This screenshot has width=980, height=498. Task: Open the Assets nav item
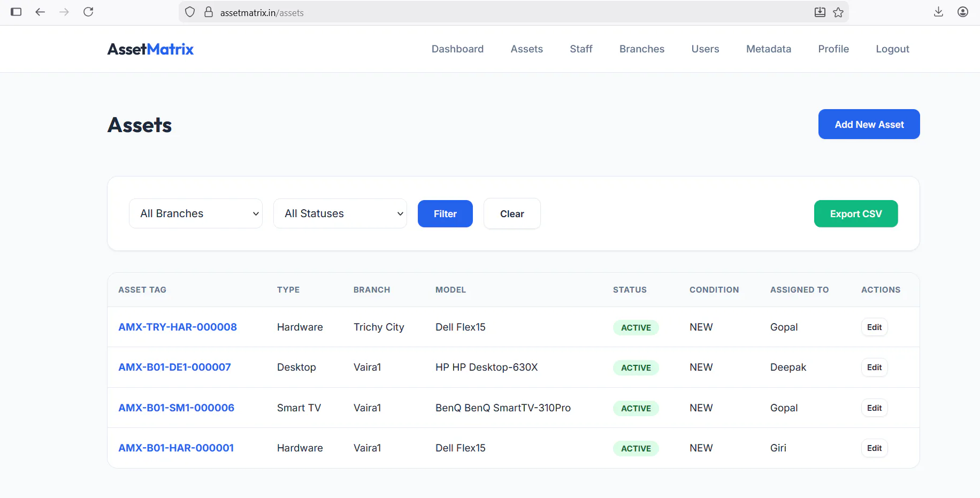tap(527, 49)
